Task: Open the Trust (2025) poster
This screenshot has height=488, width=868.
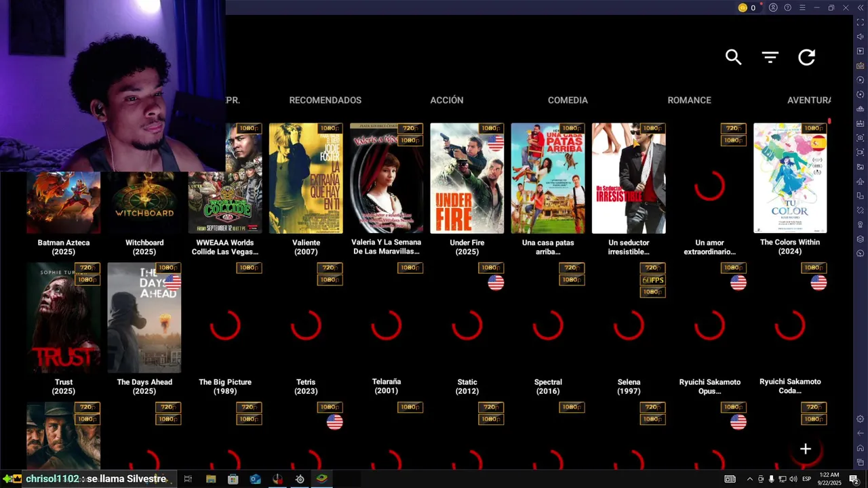Action: pos(64,318)
